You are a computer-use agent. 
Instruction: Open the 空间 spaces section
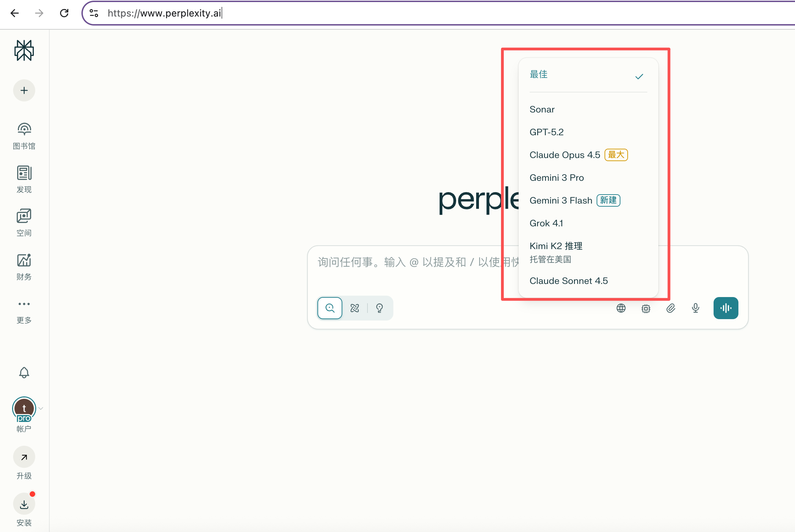[x=24, y=223]
